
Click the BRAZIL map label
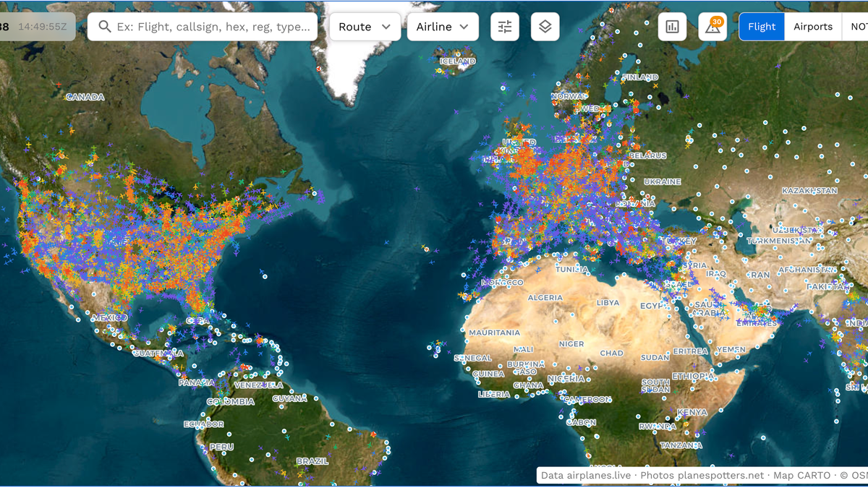click(x=312, y=461)
